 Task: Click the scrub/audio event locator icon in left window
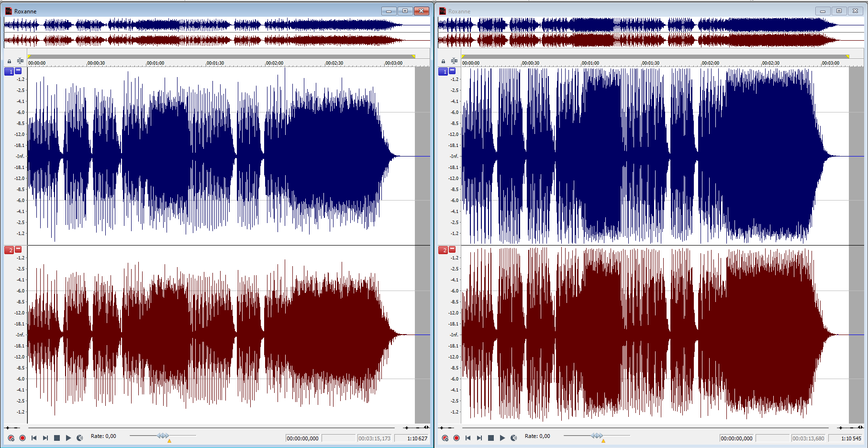click(80, 438)
